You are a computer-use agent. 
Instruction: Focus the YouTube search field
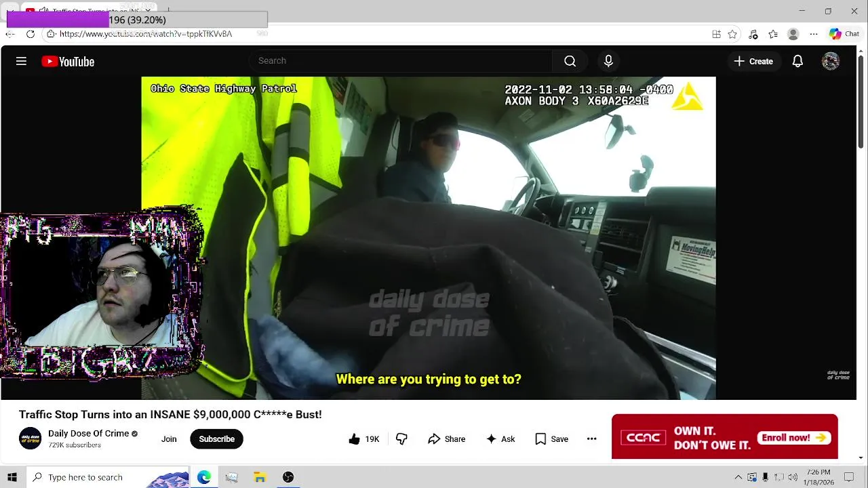point(400,61)
